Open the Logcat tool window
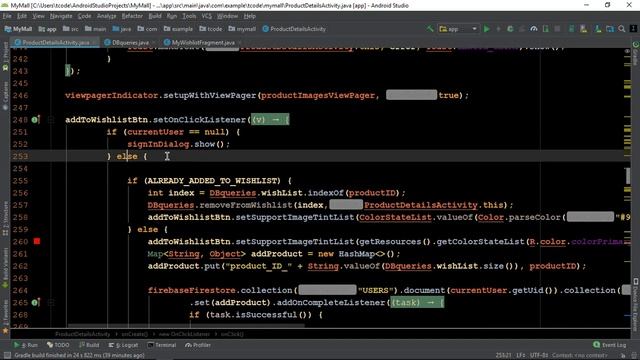 (123, 345)
